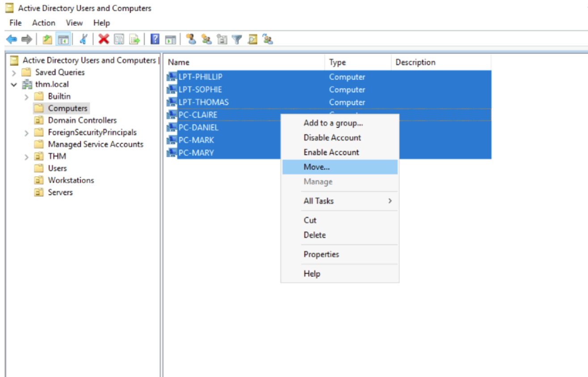Select Computers container in tree

67,108
